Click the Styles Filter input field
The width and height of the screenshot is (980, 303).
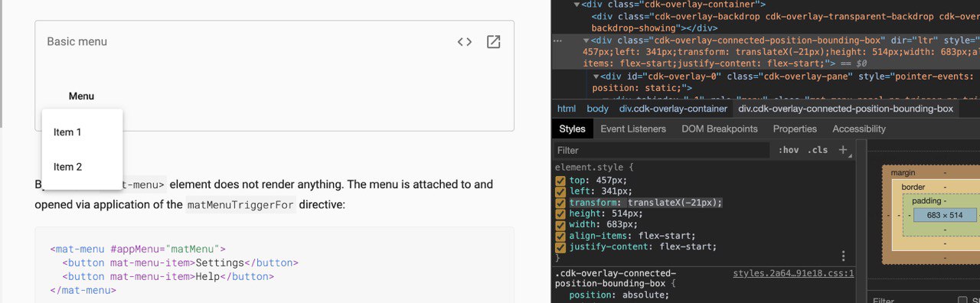click(x=661, y=150)
